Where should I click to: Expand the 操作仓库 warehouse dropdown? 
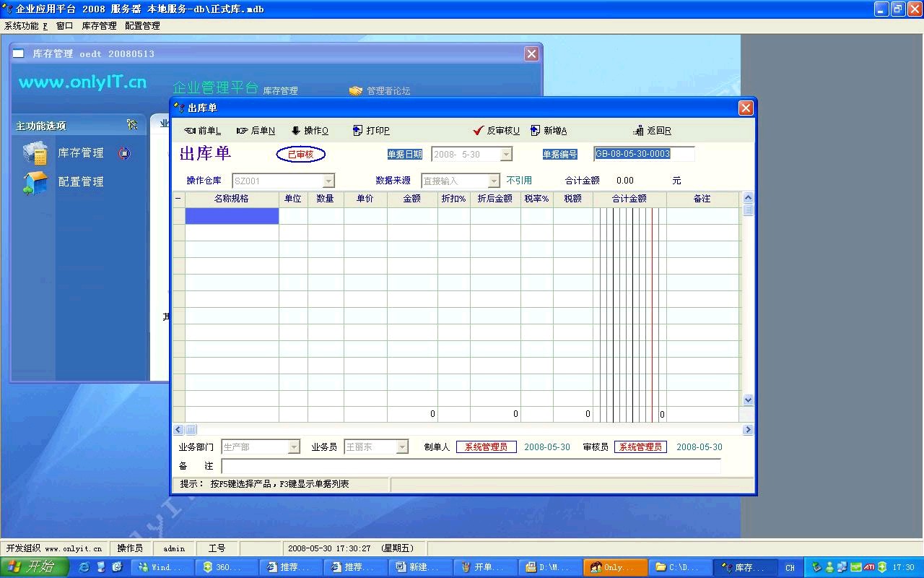(328, 181)
